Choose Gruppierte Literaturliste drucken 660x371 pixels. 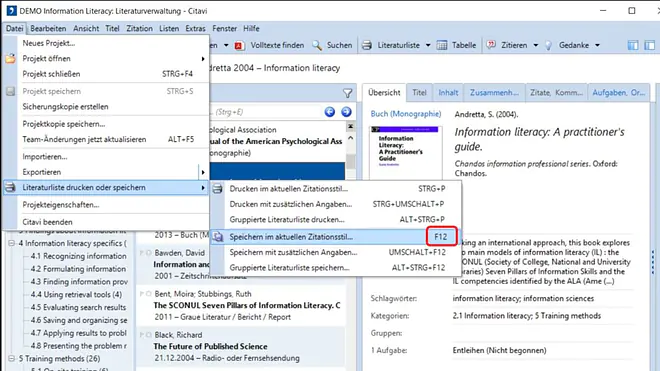pyautogui.click(x=335, y=220)
